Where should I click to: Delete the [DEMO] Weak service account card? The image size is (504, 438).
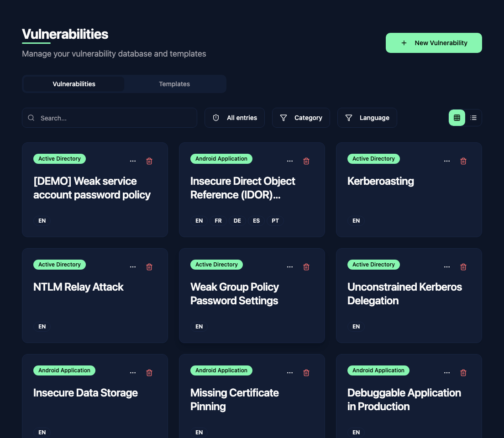pyautogui.click(x=149, y=161)
